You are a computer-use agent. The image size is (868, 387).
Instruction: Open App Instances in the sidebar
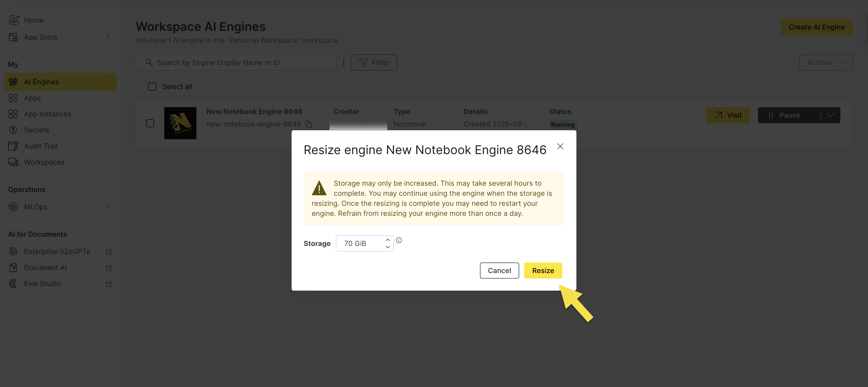tap(47, 114)
